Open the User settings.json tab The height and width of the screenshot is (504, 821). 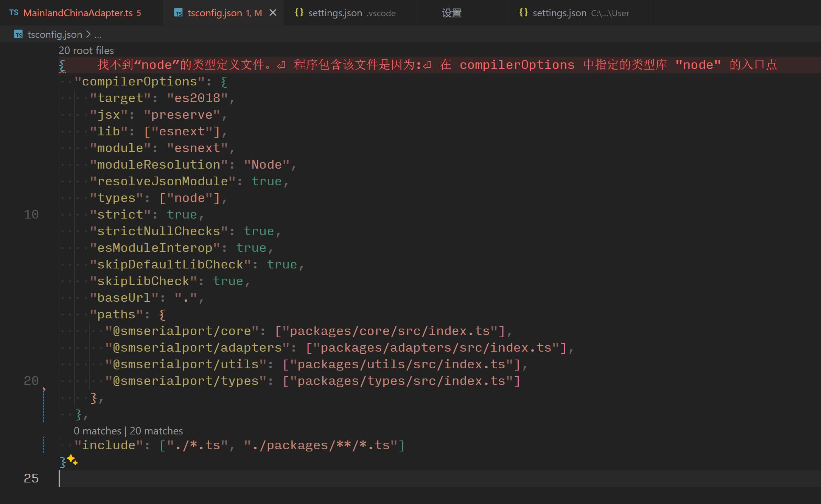559,13
